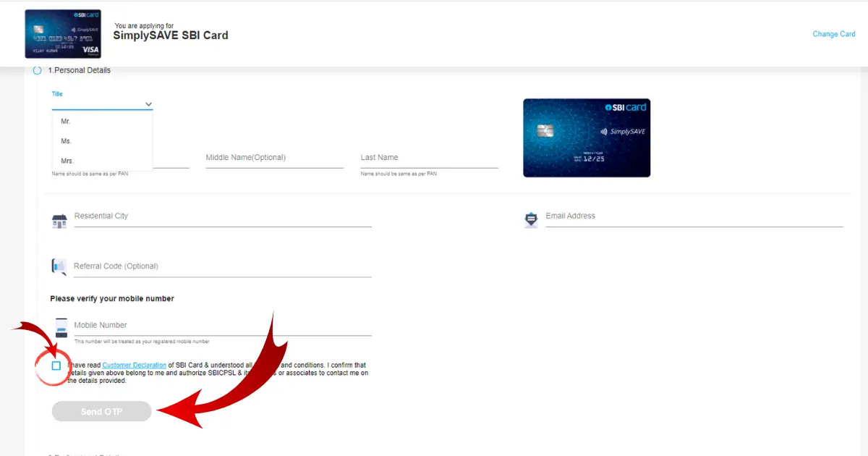Click the SBI card thumbnail in header
The image size is (868, 456).
(x=63, y=34)
